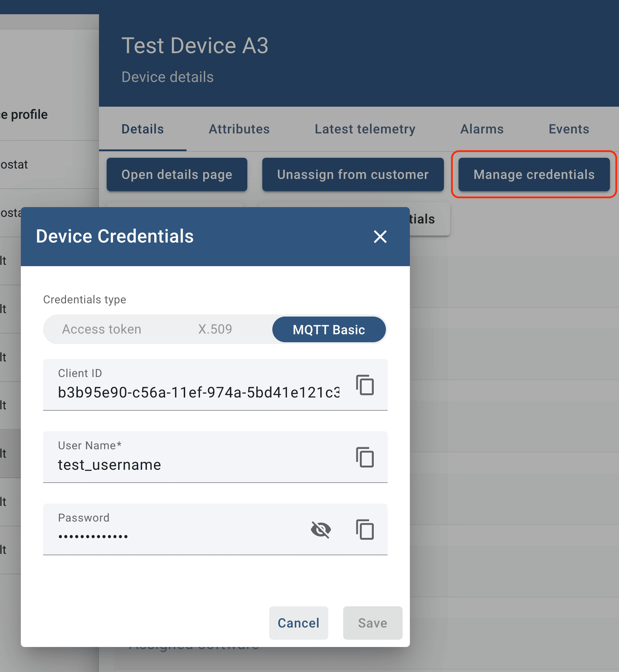This screenshot has height=672, width=619.
Task: Click Open details page button
Action: click(177, 174)
